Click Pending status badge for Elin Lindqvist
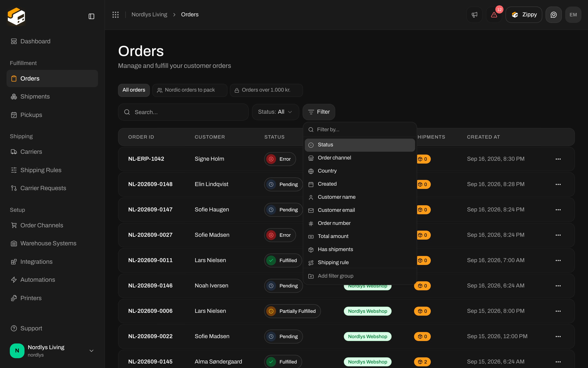 click(283, 184)
